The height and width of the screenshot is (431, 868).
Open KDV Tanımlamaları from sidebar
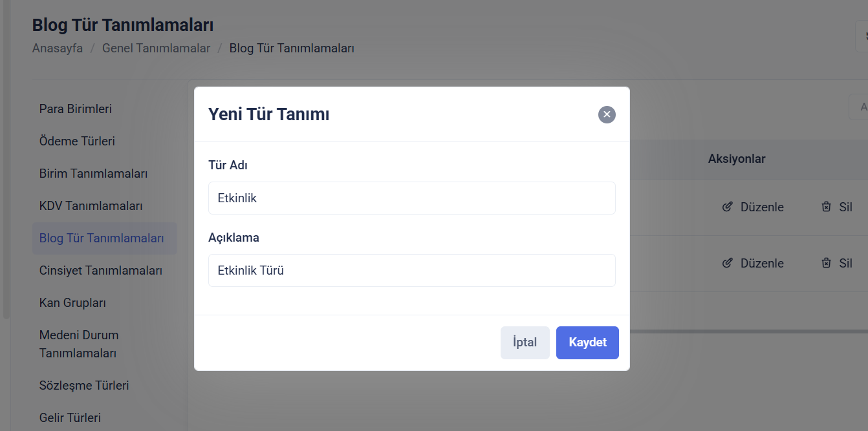[91, 205]
